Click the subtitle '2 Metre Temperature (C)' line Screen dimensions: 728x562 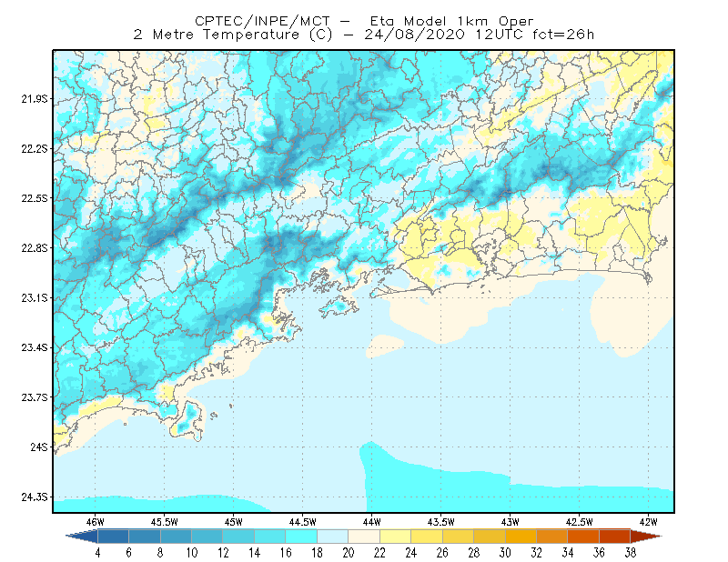pos(363,35)
